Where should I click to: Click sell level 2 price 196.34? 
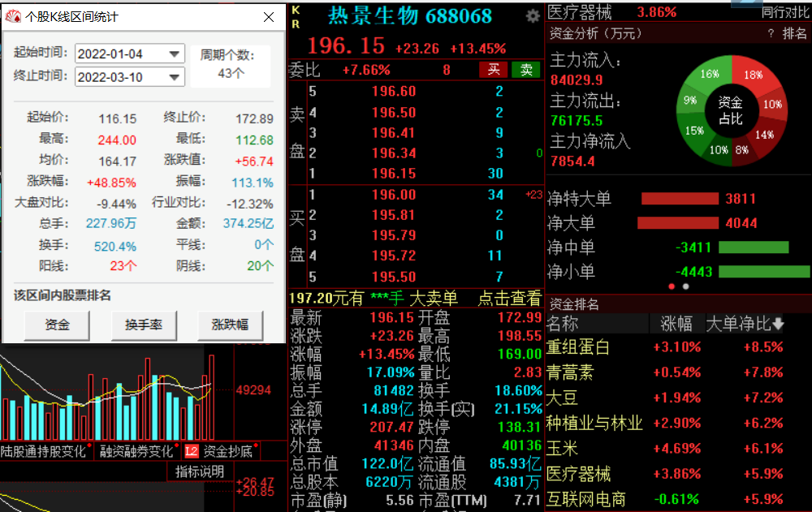(x=394, y=153)
